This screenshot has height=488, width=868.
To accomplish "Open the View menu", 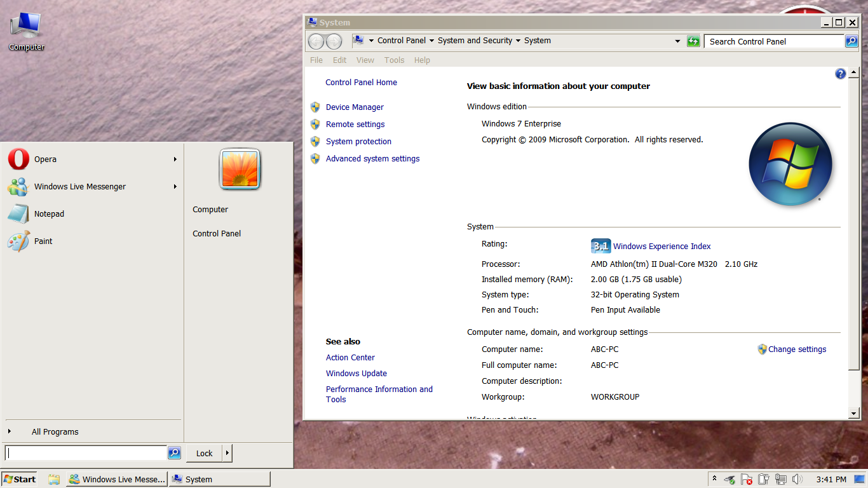I will coord(365,60).
